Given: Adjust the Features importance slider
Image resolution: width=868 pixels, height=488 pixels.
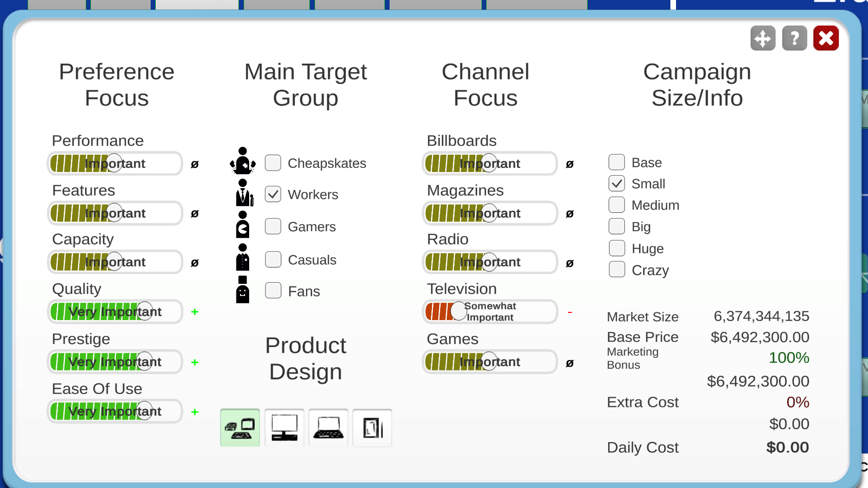Looking at the screenshot, I should pyautogui.click(x=115, y=213).
